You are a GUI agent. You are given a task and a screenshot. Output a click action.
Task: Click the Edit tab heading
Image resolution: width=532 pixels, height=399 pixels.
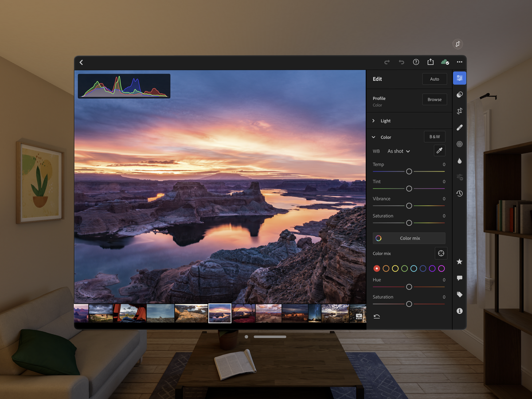coord(377,79)
